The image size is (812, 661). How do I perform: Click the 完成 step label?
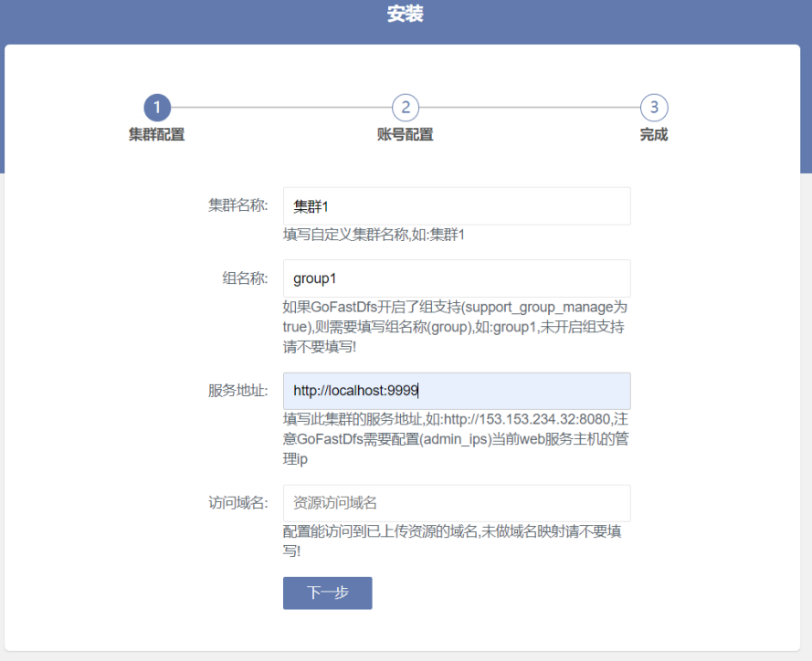click(654, 133)
